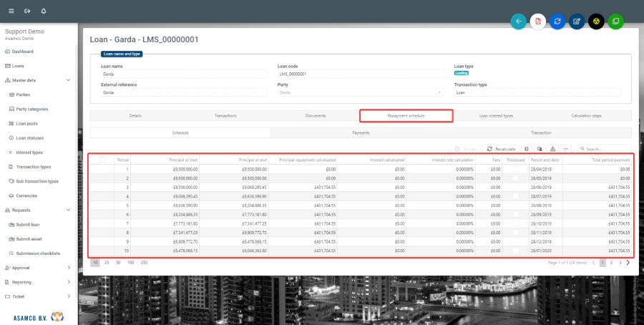Toggle sidebar with hamburger menu icon
The width and height of the screenshot is (644, 325).
(x=11, y=11)
